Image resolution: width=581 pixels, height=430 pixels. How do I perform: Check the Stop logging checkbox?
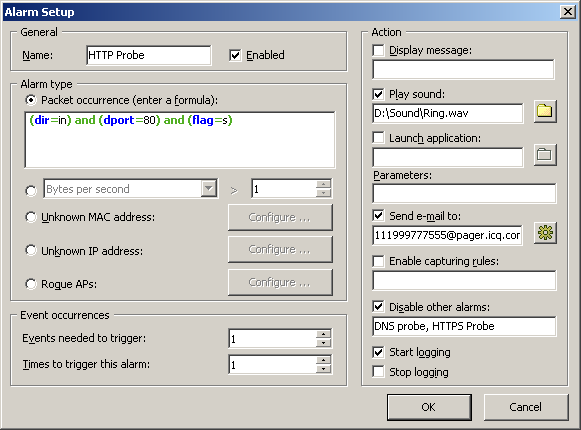point(378,372)
